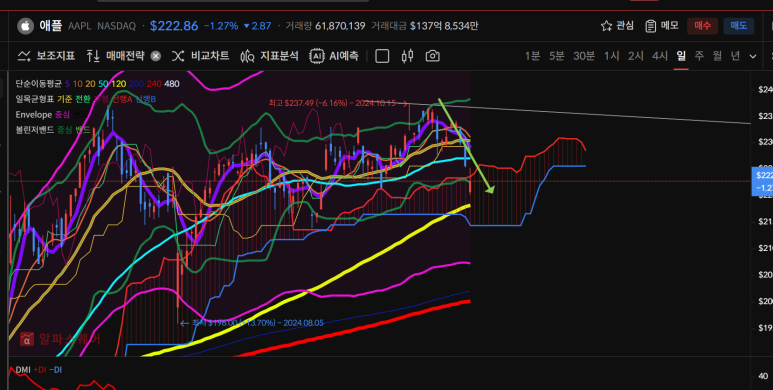773x390 pixels.
Task: Open the AI예측 prediction tool
Action: (x=334, y=56)
